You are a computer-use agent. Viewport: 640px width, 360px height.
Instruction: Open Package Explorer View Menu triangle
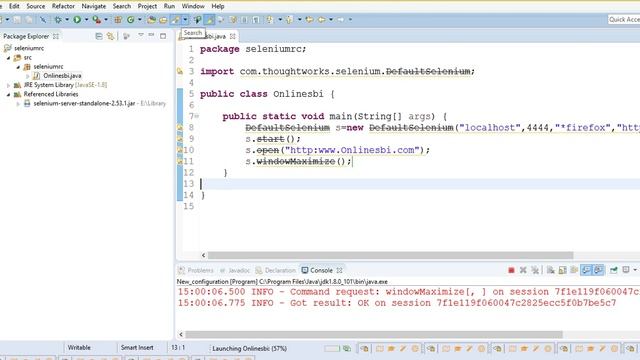[140, 36]
